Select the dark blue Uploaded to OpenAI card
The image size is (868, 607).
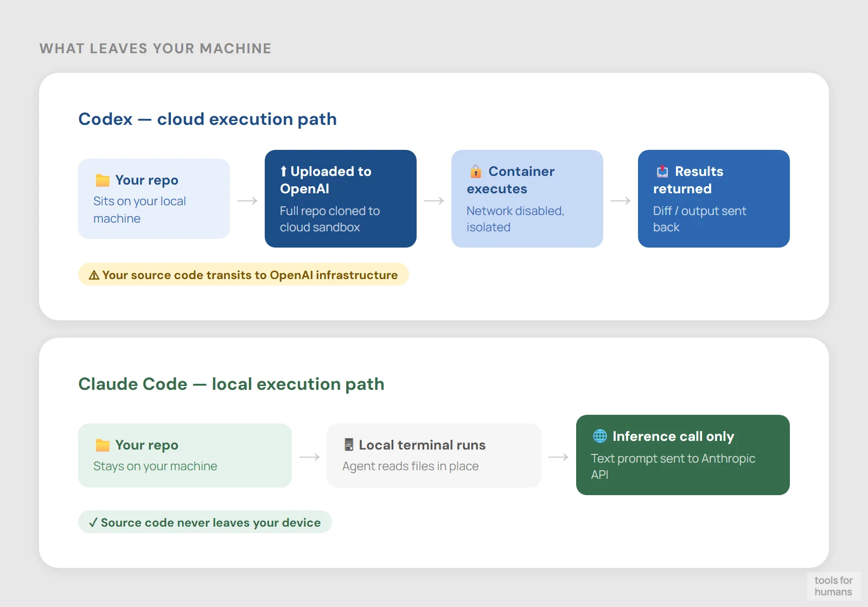point(340,199)
